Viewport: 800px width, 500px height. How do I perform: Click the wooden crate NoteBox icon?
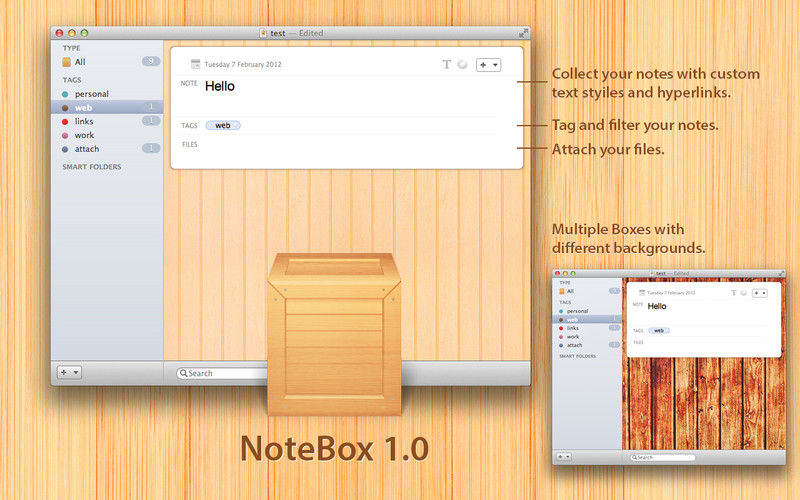click(334, 334)
